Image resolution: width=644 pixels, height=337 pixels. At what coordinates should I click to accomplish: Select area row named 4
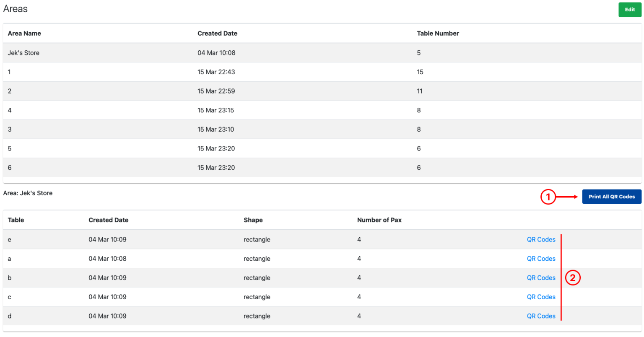click(168, 110)
